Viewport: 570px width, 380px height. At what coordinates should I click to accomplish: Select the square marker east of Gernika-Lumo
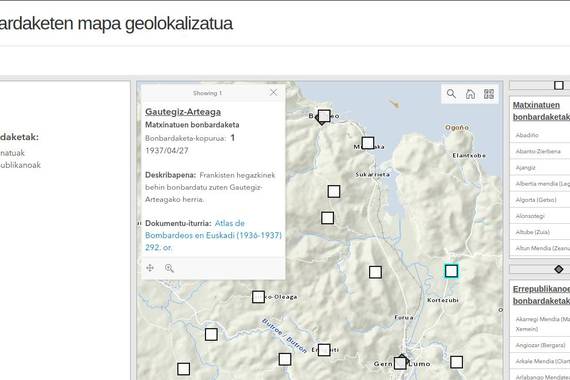click(x=457, y=362)
